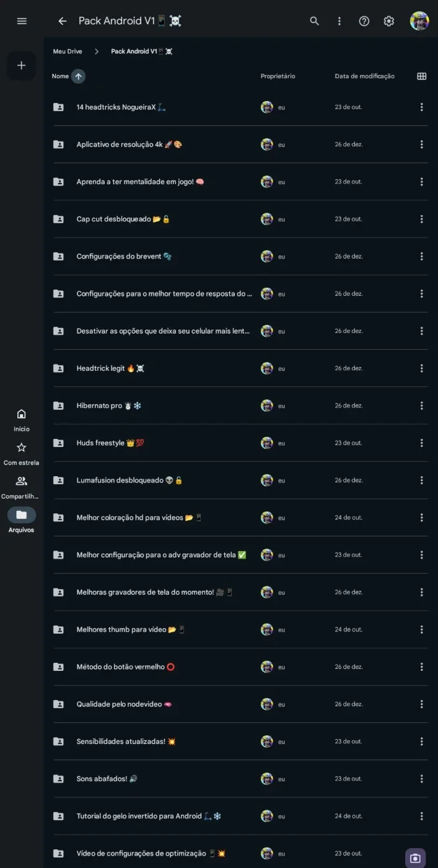438x868 pixels.
Task: Open more options for Headtrick legit folder
Action: pyautogui.click(x=421, y=368)
